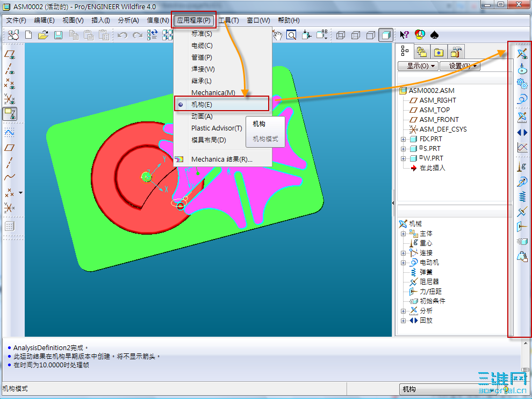Click the datum curve tool icon
532x399 pixels.
click(x=10, y=177)
